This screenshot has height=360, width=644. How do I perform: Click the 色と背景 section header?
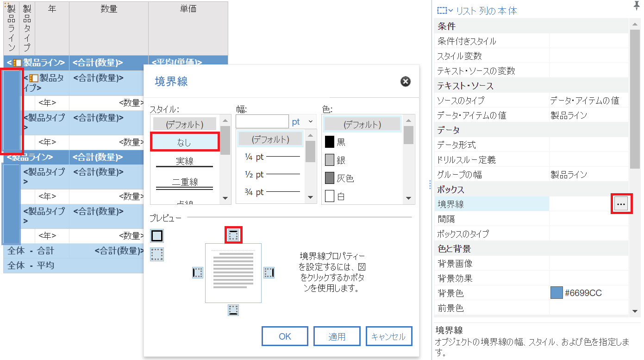tap(531, 249)
